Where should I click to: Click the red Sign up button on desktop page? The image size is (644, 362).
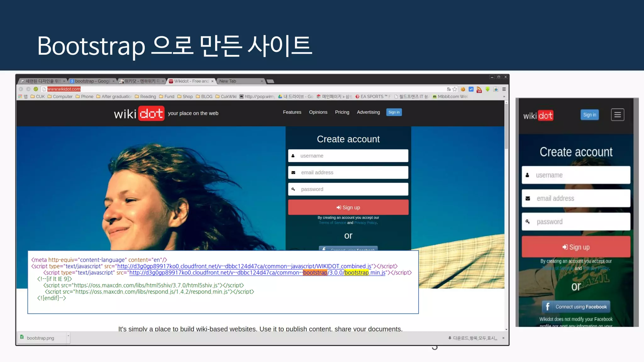pos(348,207)
